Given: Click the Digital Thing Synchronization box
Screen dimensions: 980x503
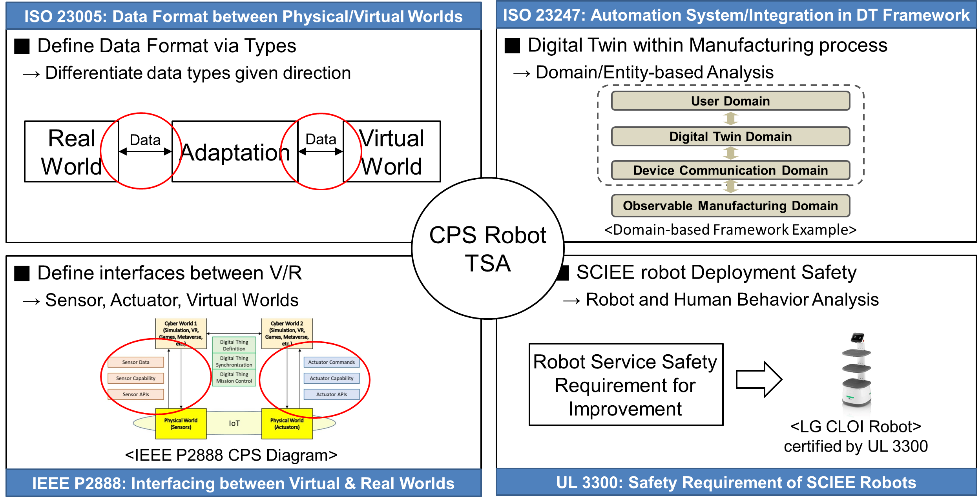Looking at the screenshot, I should [234, 361].
